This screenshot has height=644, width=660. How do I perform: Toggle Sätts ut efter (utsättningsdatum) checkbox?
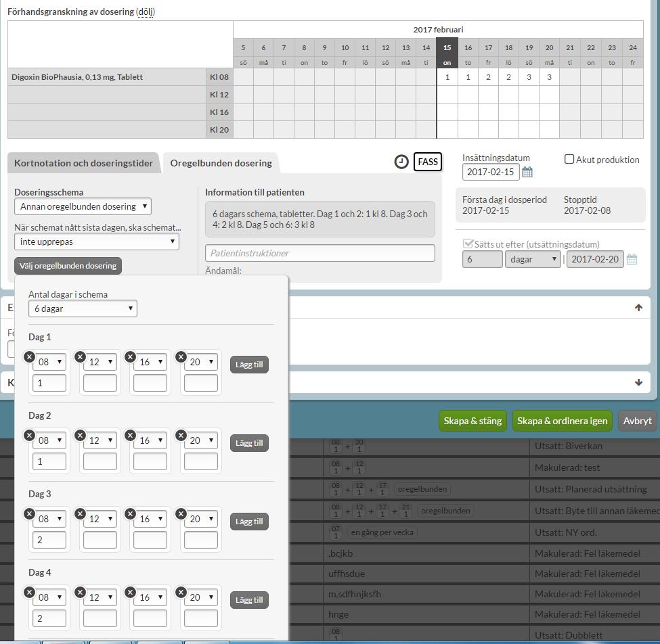[x=468, y=244]
